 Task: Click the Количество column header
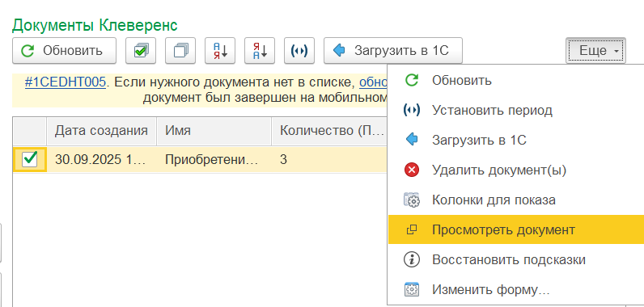click(329, 131)
